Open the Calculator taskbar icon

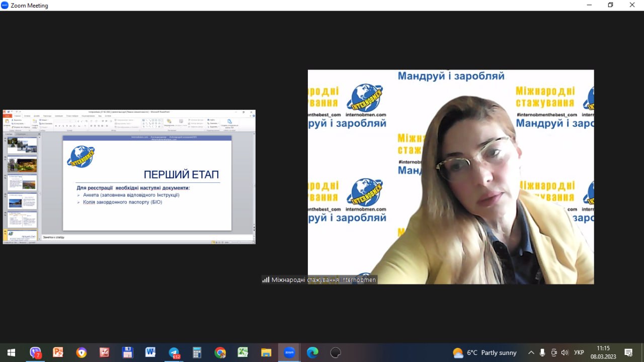[197, 352]
